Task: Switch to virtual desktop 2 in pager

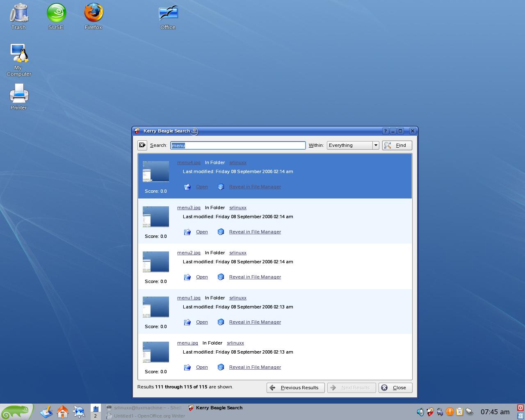Action: click(x=95, y=416)
